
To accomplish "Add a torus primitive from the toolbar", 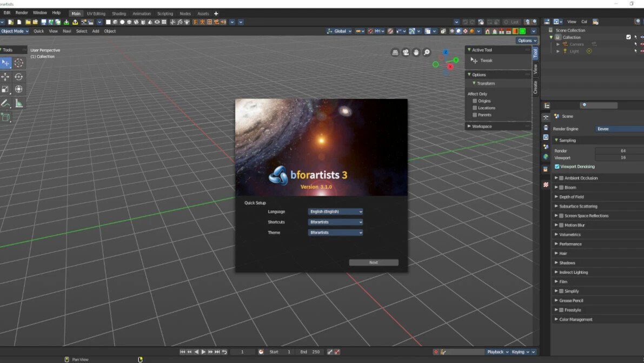I will tap(157, 22).
